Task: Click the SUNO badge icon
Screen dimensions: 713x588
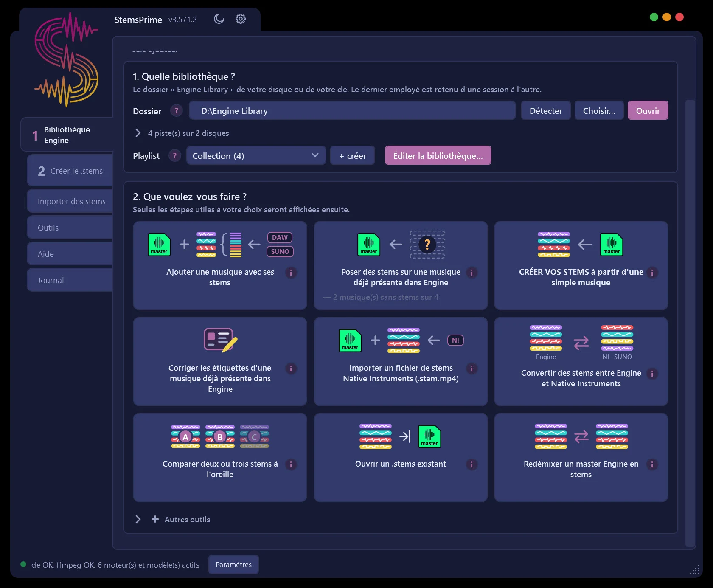Action: (280, 251)
